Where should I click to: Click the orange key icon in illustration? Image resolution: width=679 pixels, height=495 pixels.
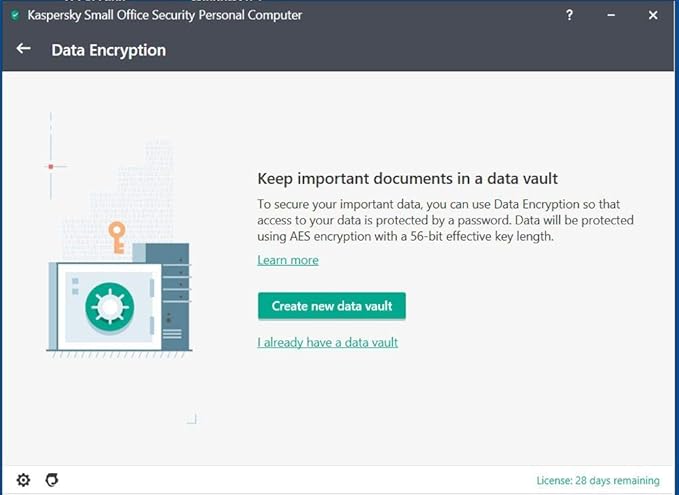click(x=117, y=237)
